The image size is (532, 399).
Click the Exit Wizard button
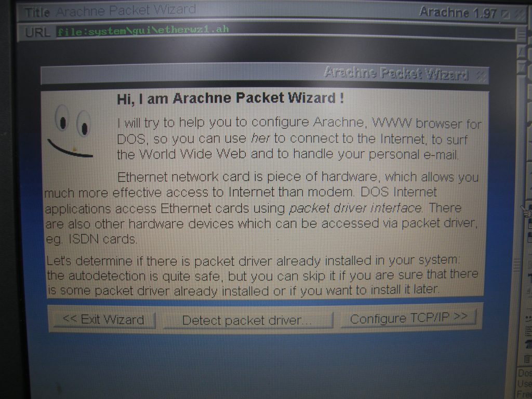pos(103,320)
